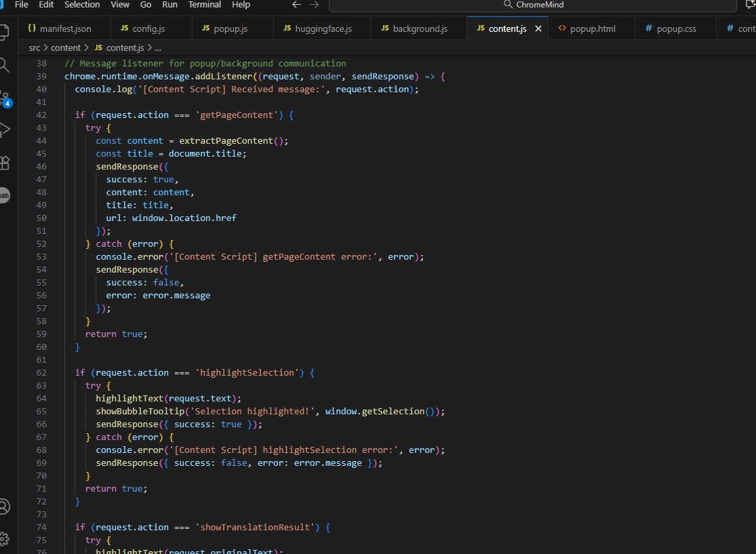
Task: Switch to the manifest.json tab
Action: coord(64,28)
